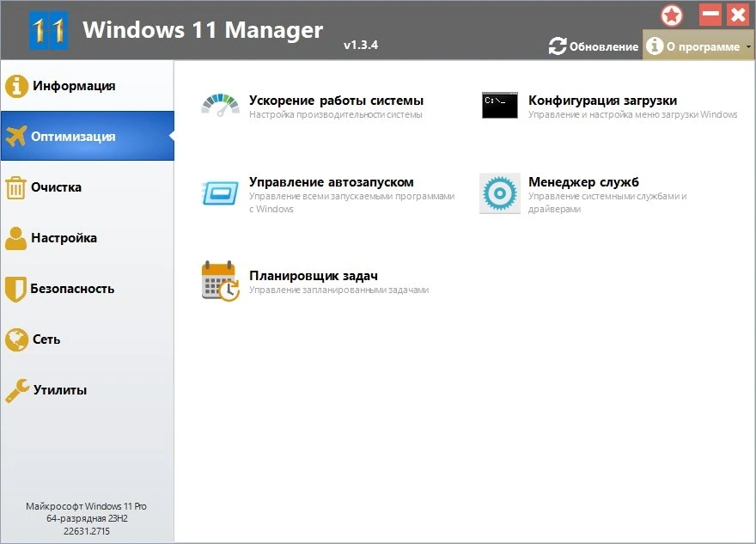Select the Информация sidebar tab

88,86
